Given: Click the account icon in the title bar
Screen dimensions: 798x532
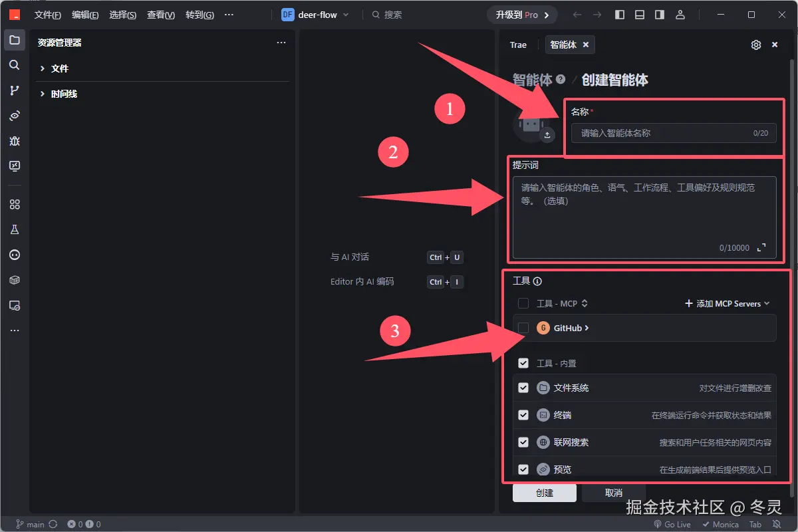Looking at the screenshot, I should tap(680, 14).
